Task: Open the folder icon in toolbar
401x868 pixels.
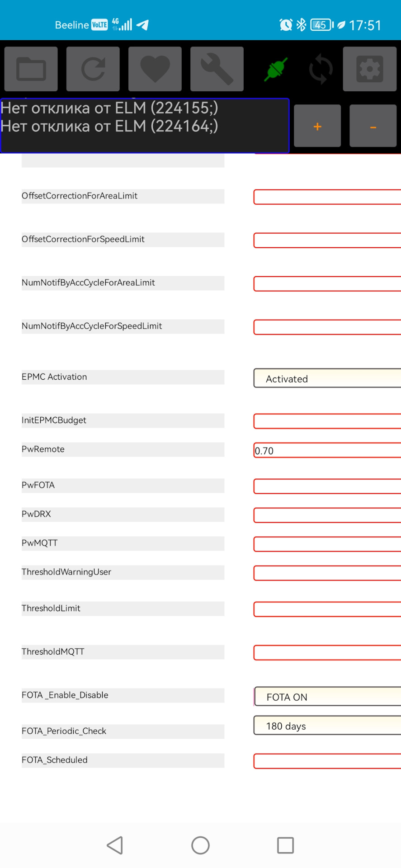Action: click(x=31, y=69)
